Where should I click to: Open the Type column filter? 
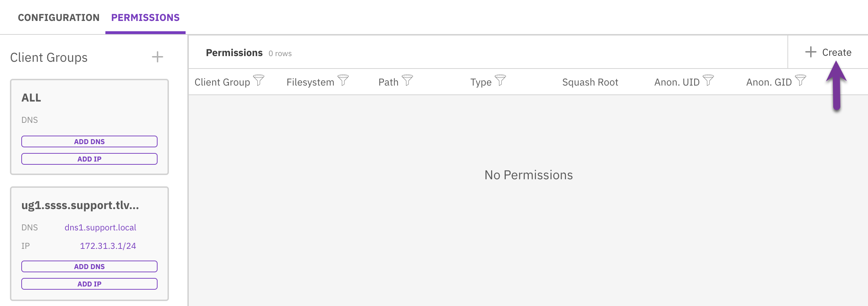500,81
